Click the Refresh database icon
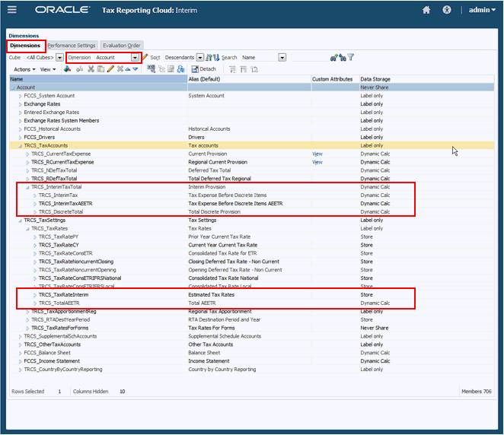The image size is (504, 435). coord(180,69)
